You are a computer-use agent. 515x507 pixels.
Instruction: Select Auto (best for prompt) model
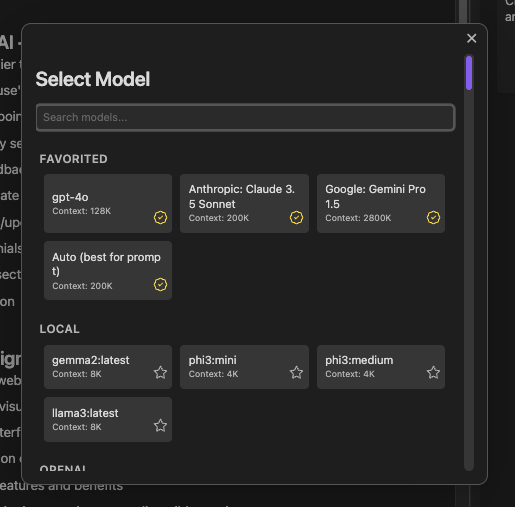[x=108, y=270]
